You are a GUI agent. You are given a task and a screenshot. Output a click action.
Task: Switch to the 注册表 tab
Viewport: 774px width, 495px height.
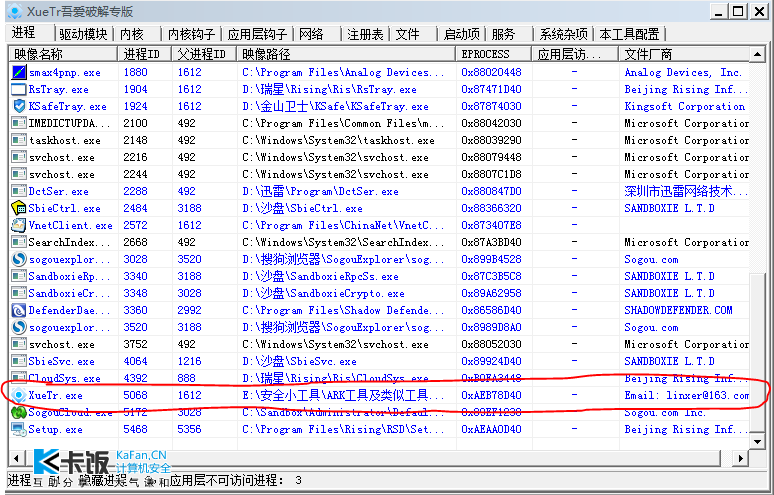[365, 34]
